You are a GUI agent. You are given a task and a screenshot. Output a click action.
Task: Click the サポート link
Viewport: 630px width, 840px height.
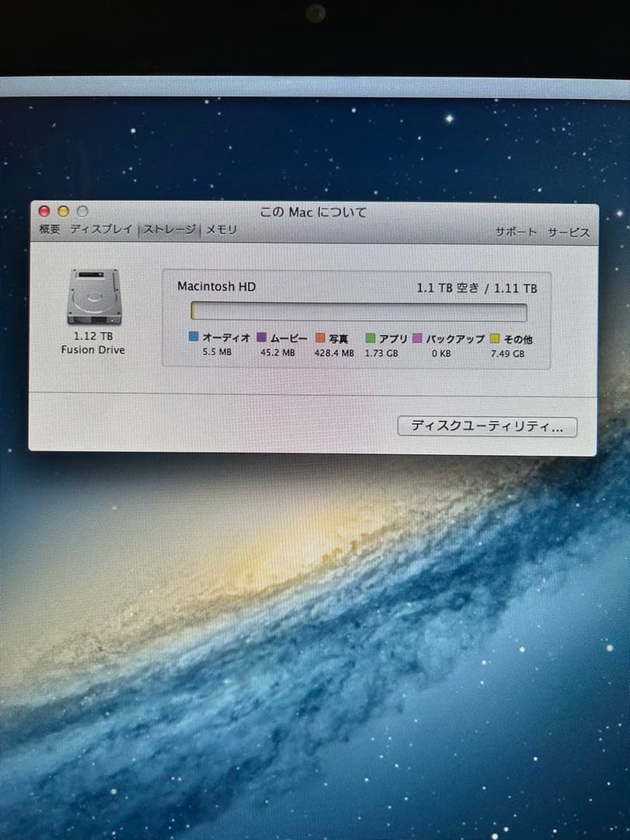point(516,231)
